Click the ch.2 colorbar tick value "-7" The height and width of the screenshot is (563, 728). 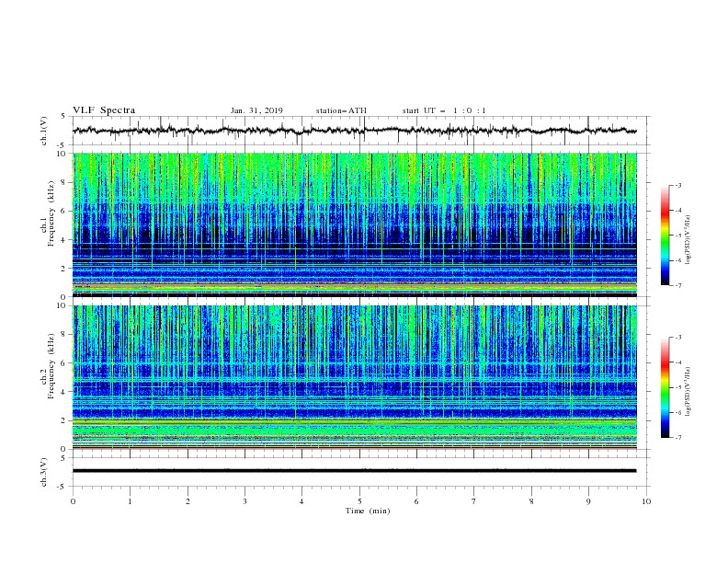click(677, 438)
